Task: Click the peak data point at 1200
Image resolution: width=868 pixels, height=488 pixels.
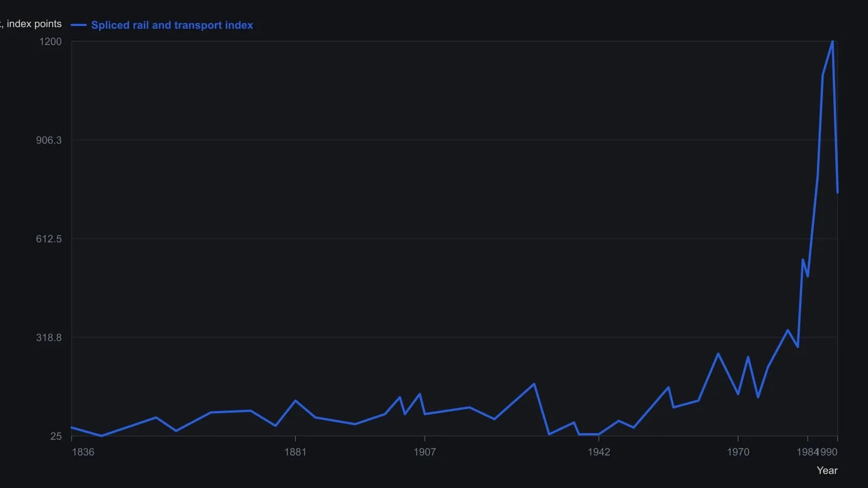Action: coord(832,41)
